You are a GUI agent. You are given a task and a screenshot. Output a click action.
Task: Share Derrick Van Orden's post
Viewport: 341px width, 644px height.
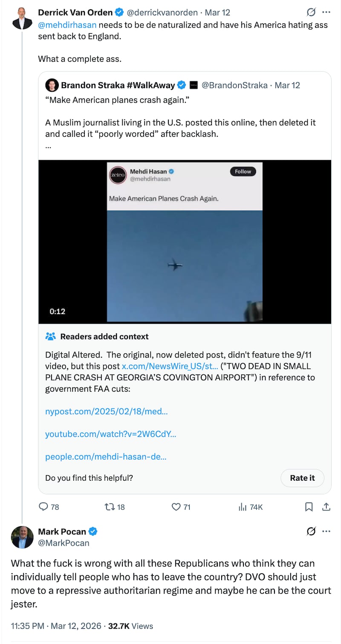tap(327, 507)
